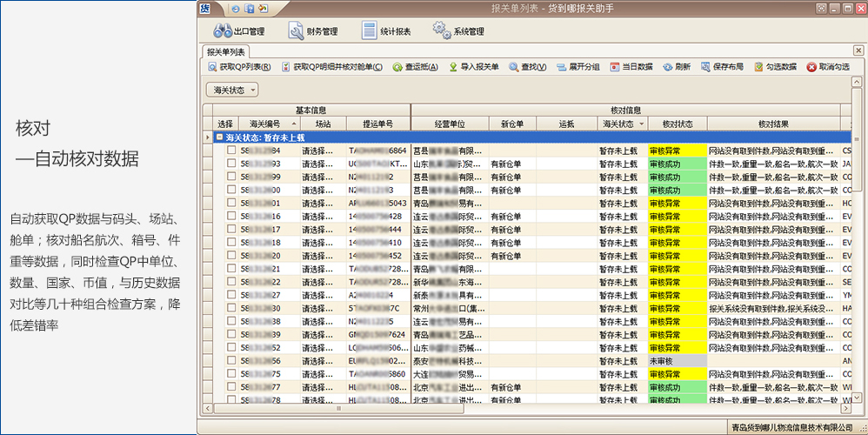
Task: Click the 选择 column header
Action: coord(226,124)
